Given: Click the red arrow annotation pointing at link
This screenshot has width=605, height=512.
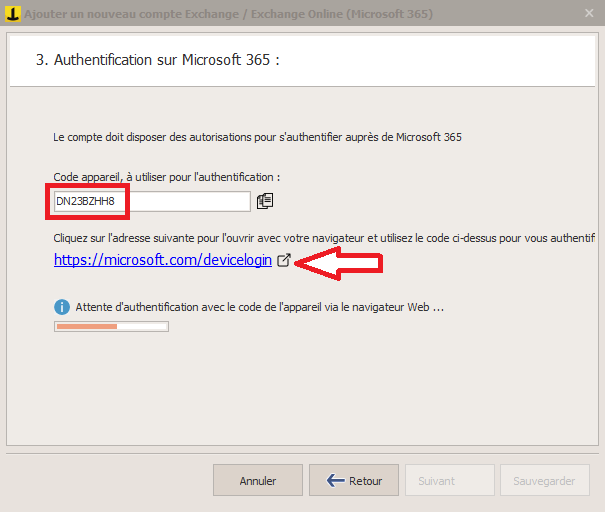Looking at the screenshot, I should [x=339, y=264].
